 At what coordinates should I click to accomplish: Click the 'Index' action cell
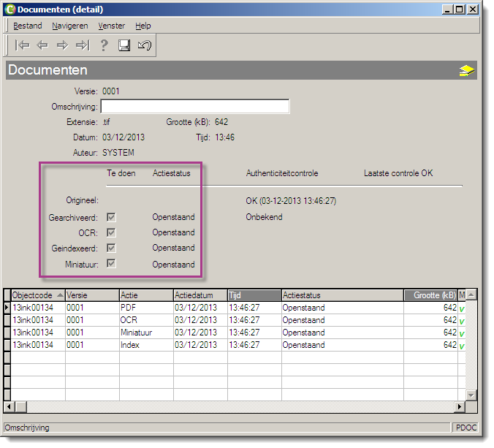[146, 345]
